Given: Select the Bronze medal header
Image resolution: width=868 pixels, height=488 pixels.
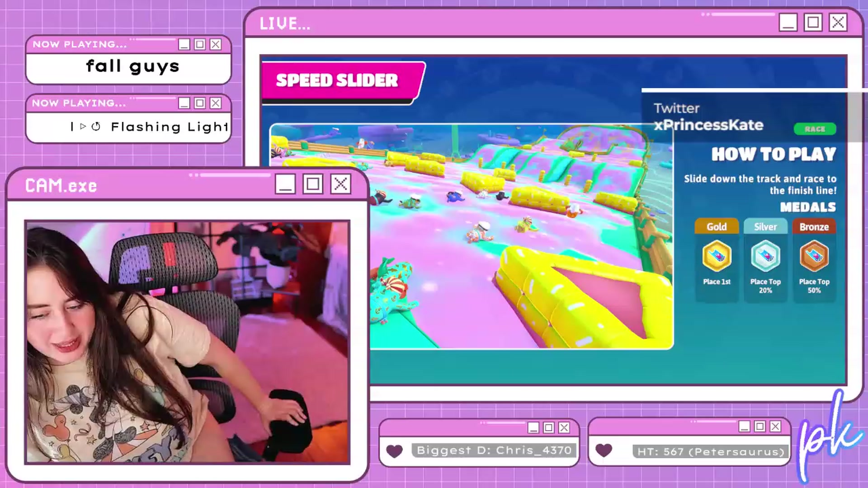Looking at the screenshot, I should (x=814, y=226).
